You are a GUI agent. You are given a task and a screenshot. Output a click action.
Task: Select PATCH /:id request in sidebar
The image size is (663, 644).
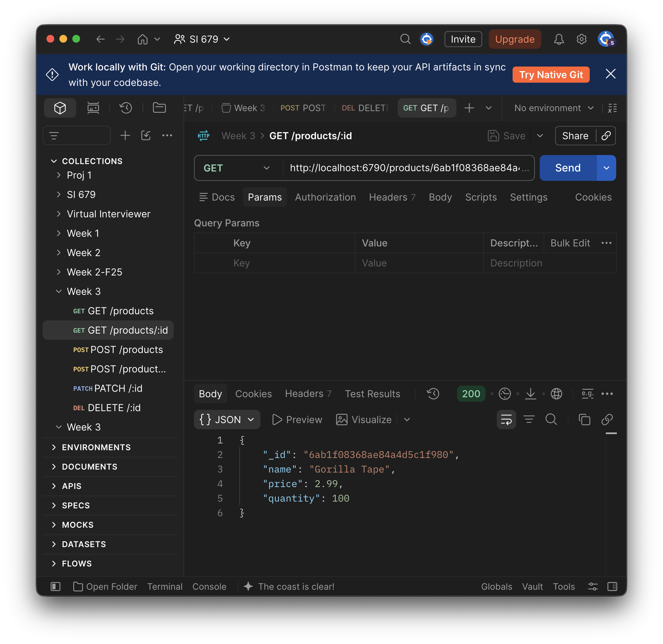(108, 388)
